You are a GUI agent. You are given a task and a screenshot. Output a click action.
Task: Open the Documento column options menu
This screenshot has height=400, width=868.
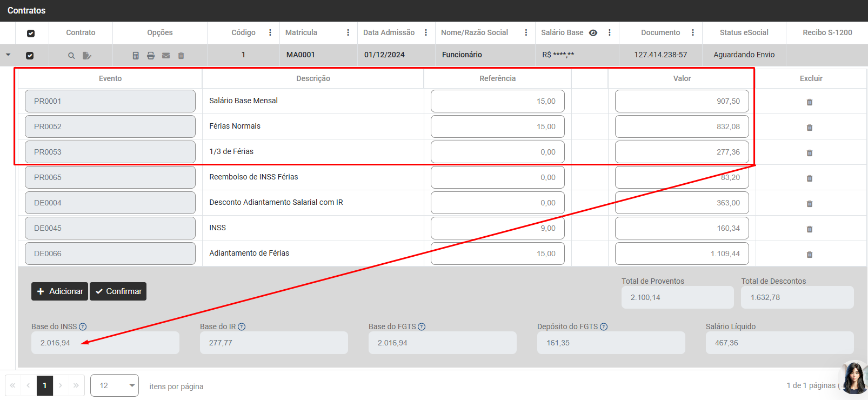coord(693,32)
